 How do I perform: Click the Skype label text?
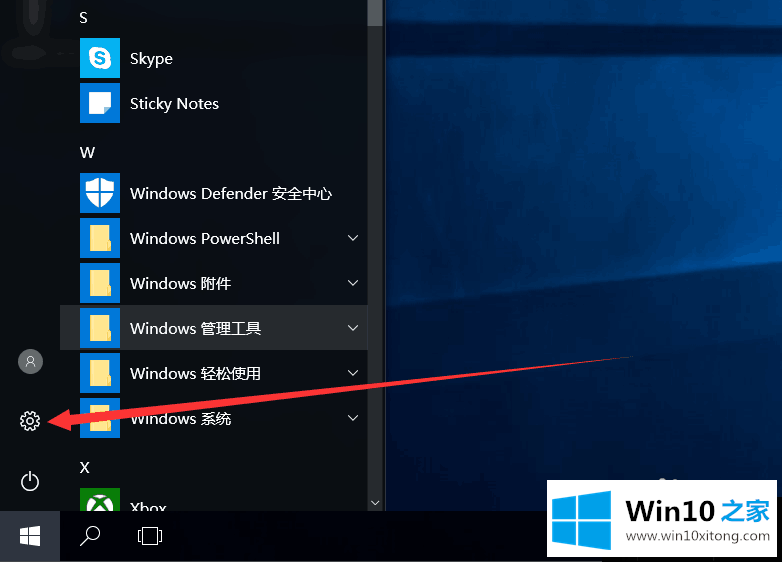[151, 59]
